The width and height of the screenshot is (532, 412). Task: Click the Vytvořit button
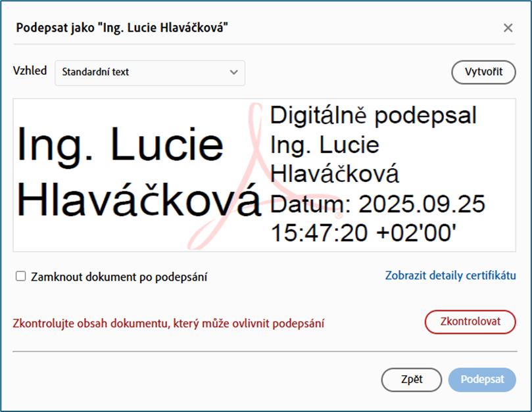[x=483, y=72]
